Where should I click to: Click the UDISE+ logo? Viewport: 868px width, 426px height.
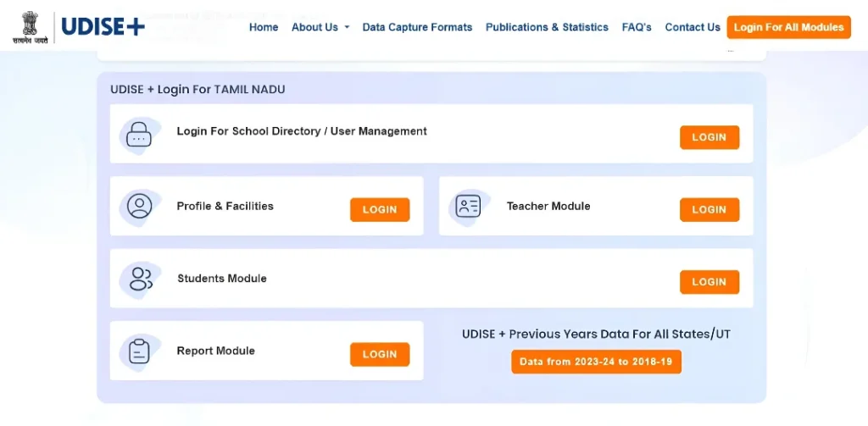(103, 27)
